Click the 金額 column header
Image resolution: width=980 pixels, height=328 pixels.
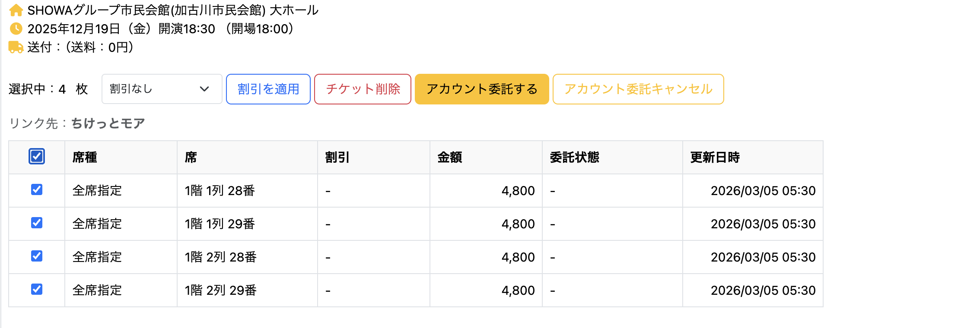click(449, 158)
